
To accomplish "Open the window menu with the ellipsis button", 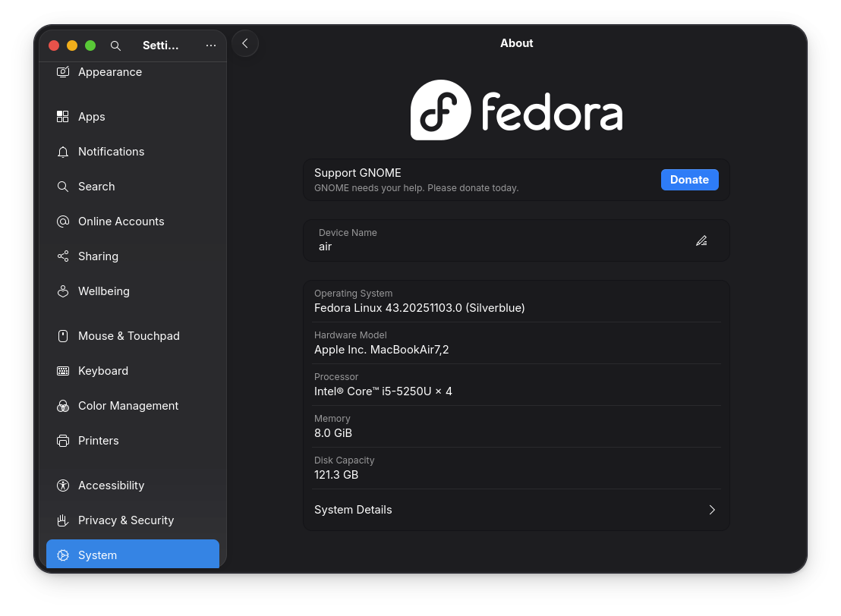I will coord(210,46).
